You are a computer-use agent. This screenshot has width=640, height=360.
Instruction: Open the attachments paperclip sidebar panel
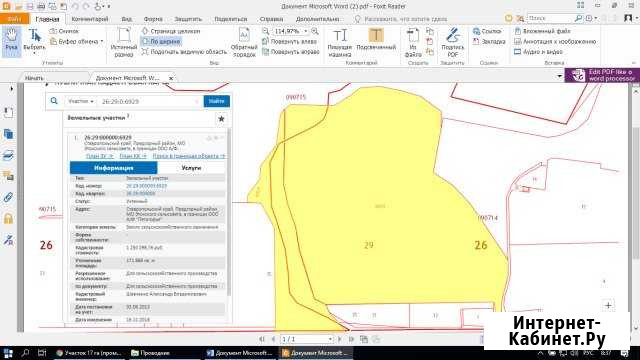point(8,198)
